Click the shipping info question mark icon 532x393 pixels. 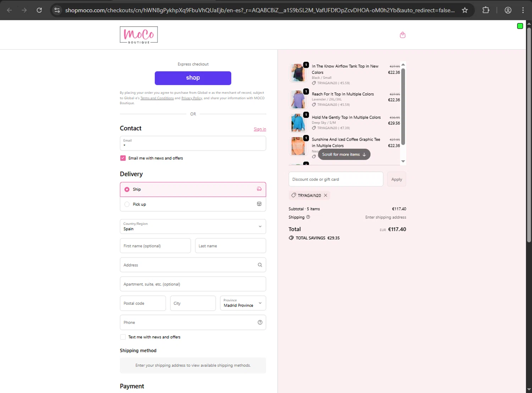point(308,217)
